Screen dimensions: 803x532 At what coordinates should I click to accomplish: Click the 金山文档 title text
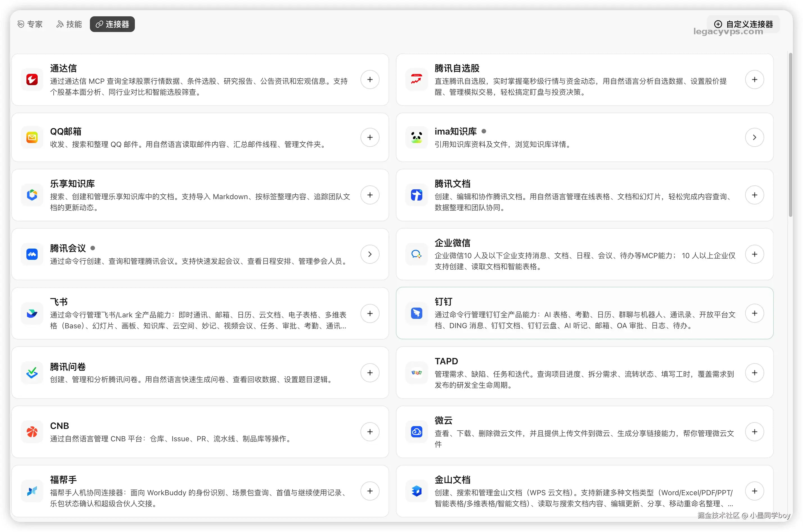pos(453,479)
